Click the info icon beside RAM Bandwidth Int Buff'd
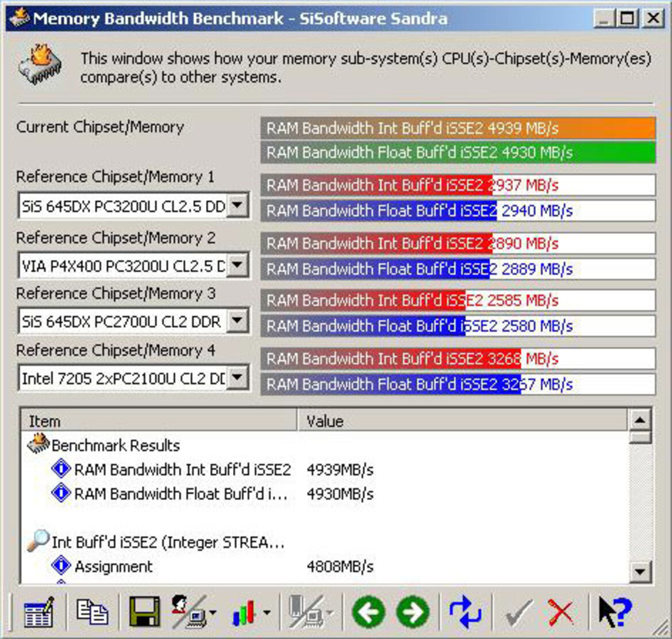The height and width of the screenshot is (639, 672). click(x=62, y=468)
